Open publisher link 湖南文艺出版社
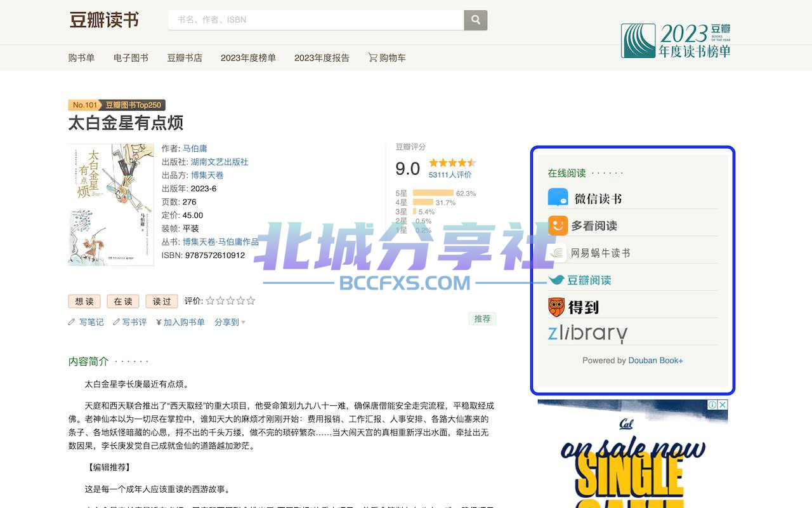This screenshot has height=508, width=812. [x=219, y=162]
